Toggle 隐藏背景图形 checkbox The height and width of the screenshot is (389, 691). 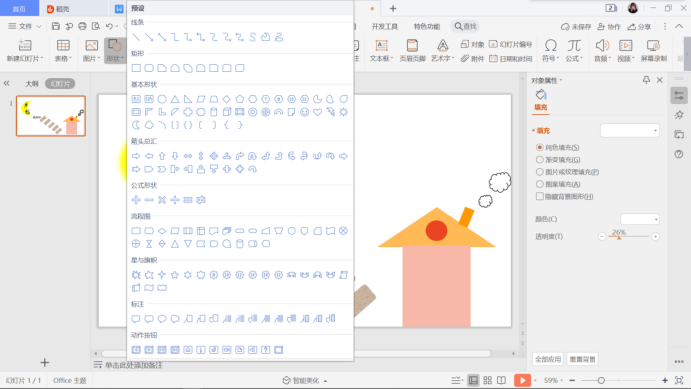[539, 196]
